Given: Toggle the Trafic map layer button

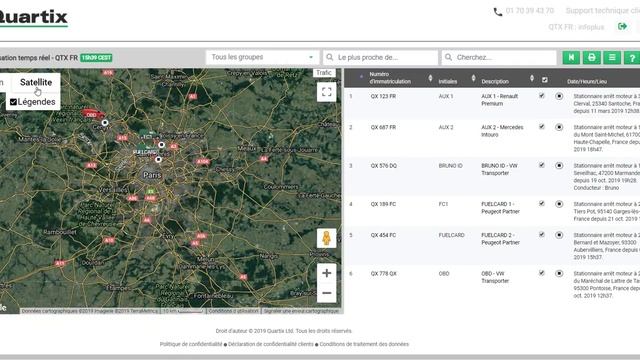Looking at the screenshot, I should [x=324, y=73].
